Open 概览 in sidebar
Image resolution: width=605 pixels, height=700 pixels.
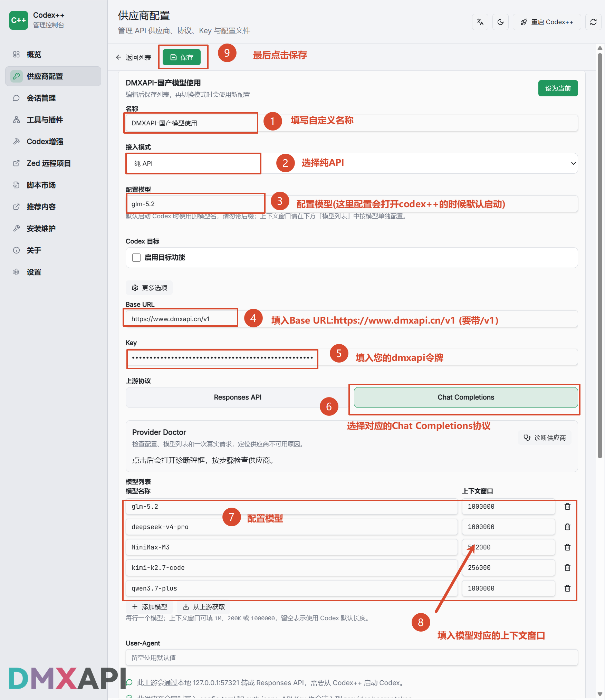coord(53,55)
